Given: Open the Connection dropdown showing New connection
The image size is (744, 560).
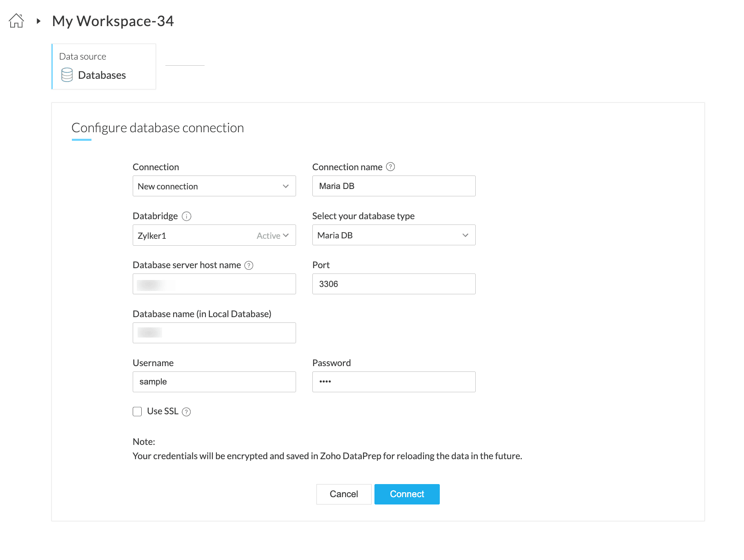Looking at the screenshot, I should (214, 186).
